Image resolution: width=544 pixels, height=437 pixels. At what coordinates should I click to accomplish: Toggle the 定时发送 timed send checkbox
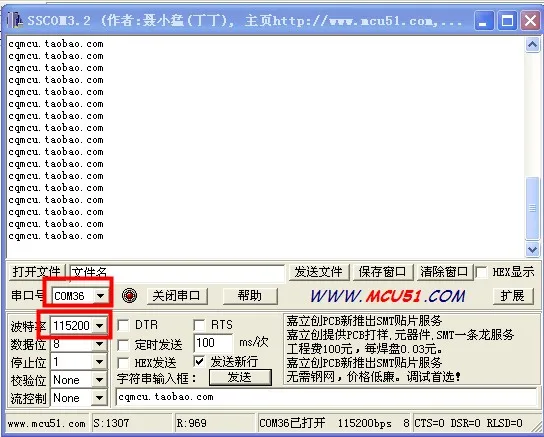(123, 345)
